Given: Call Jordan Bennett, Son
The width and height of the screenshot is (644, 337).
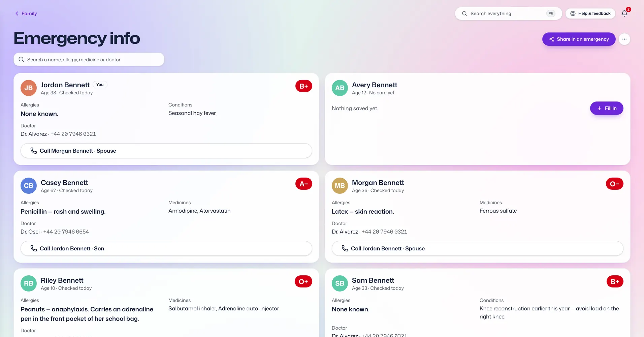Looking at the screenshot, I should (166, 248).
